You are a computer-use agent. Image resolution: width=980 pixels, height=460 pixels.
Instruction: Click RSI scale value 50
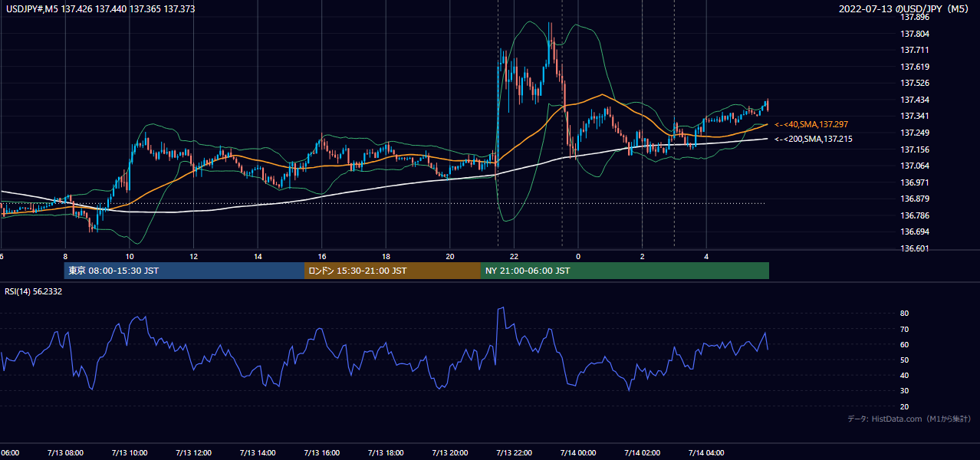pos(905,360)
